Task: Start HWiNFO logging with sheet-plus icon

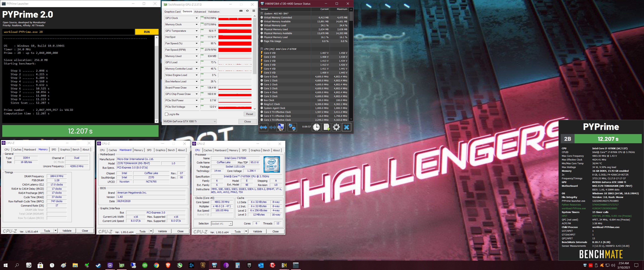Action: click(326, 127)
